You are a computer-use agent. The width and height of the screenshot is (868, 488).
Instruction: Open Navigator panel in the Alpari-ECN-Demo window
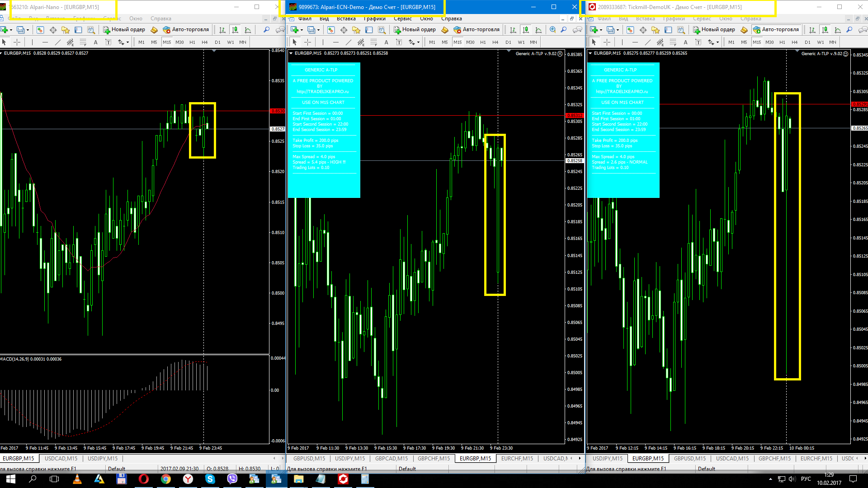[356, 30]
